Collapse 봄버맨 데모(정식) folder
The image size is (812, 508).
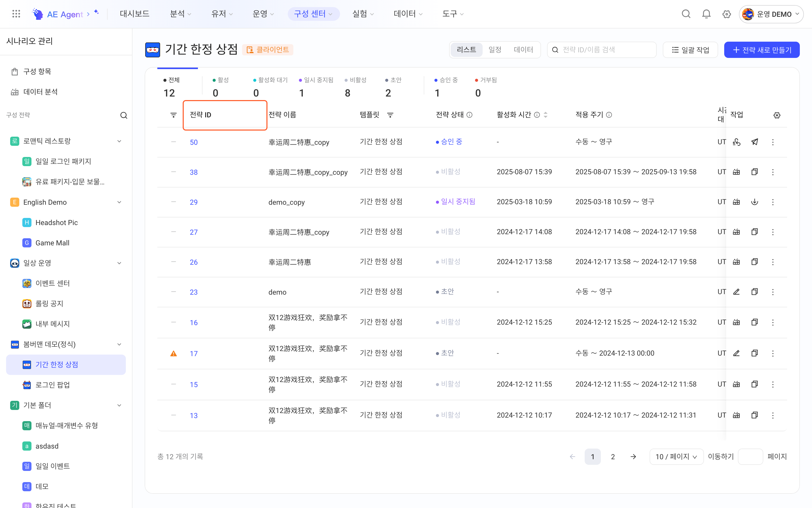point(119,344)
